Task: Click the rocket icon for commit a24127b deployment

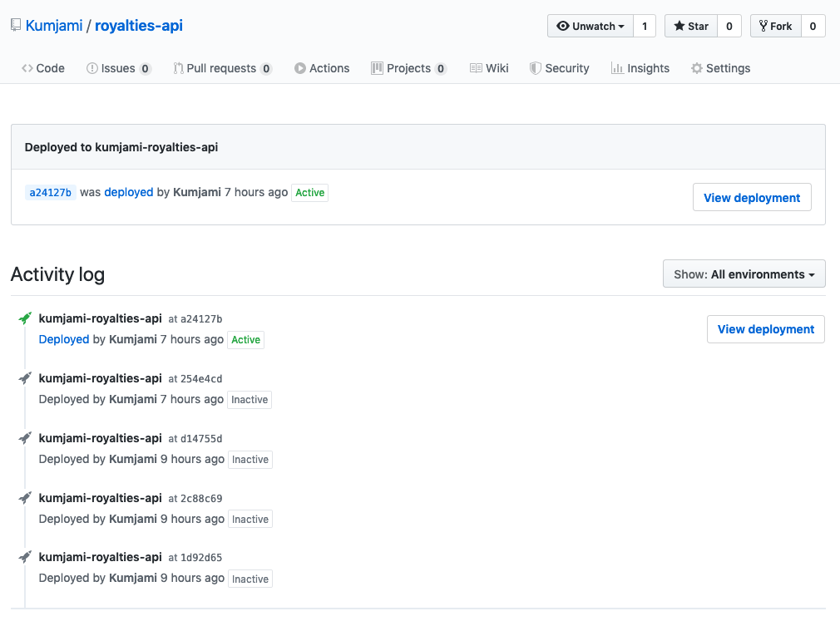Action: [24, 318]
